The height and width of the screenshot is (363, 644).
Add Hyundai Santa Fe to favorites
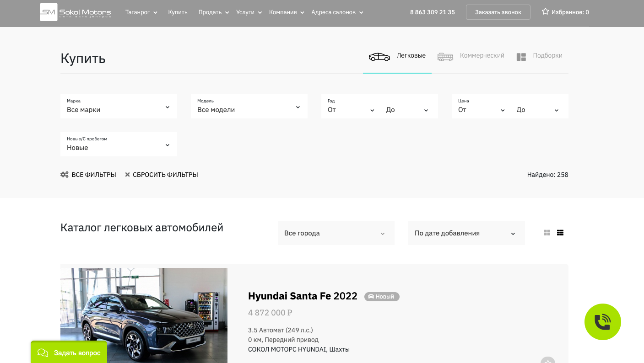coord(548,360)
